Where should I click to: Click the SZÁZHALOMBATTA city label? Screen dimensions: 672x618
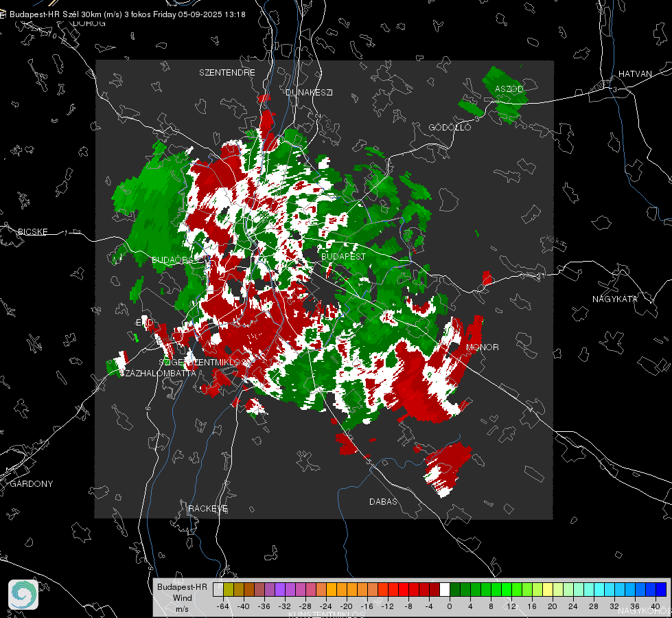click(x=158, y=373)
